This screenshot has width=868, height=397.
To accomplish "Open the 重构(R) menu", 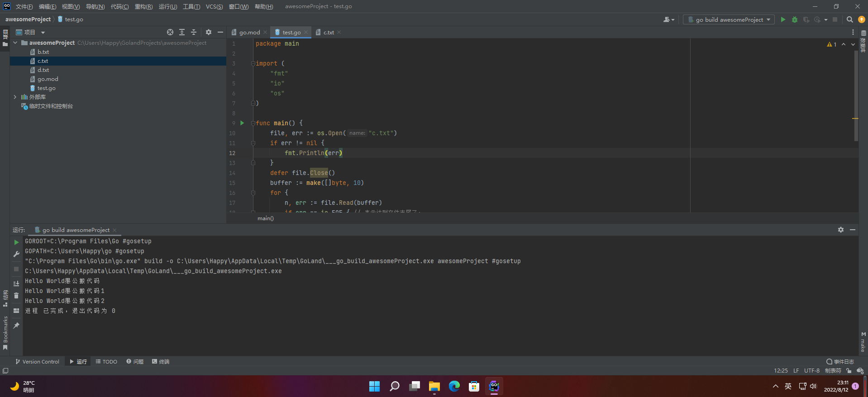I will pyautogui.click(x=143, y=6).
